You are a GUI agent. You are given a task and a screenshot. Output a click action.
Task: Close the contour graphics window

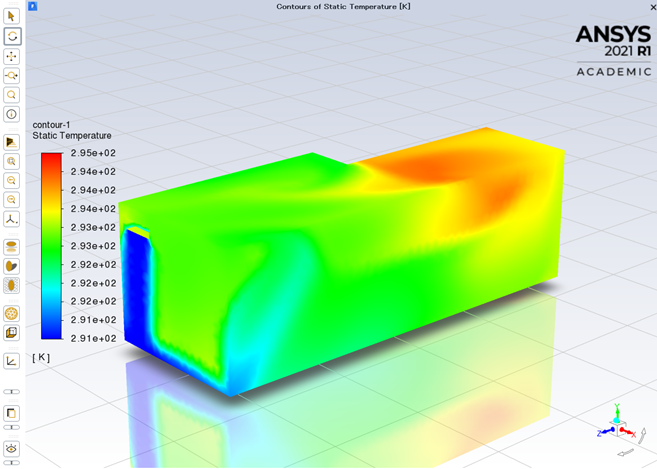pyautogui.click(x=653, y=7)
